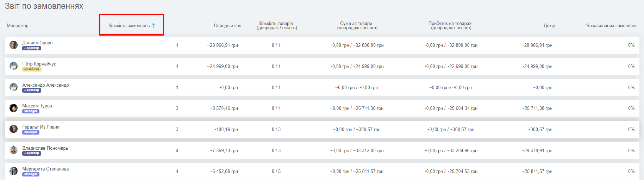Viewport: 644px width, 180px height.
Task: Sort by % скасованих замовлень column
Action: coord(612,26)
